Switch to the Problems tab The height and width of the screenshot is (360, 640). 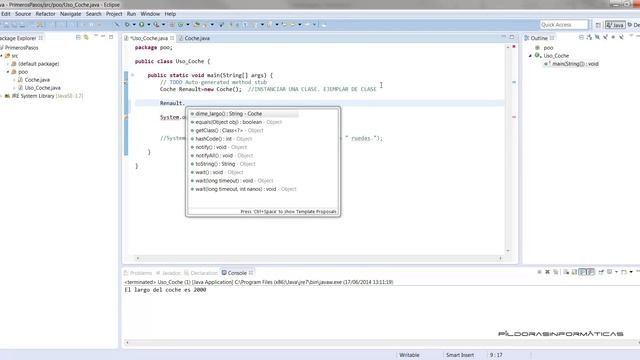point(138,273)
